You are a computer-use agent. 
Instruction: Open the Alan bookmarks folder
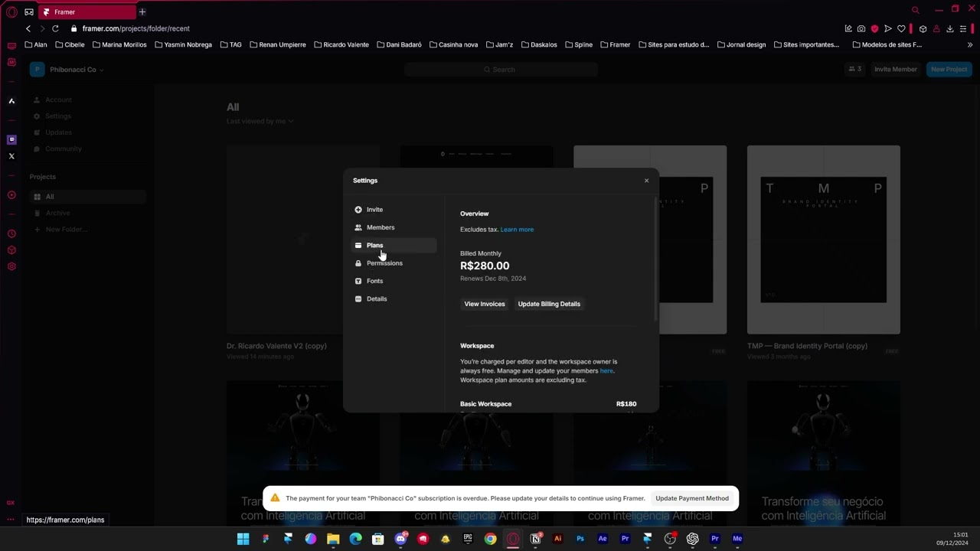point(36,45)
